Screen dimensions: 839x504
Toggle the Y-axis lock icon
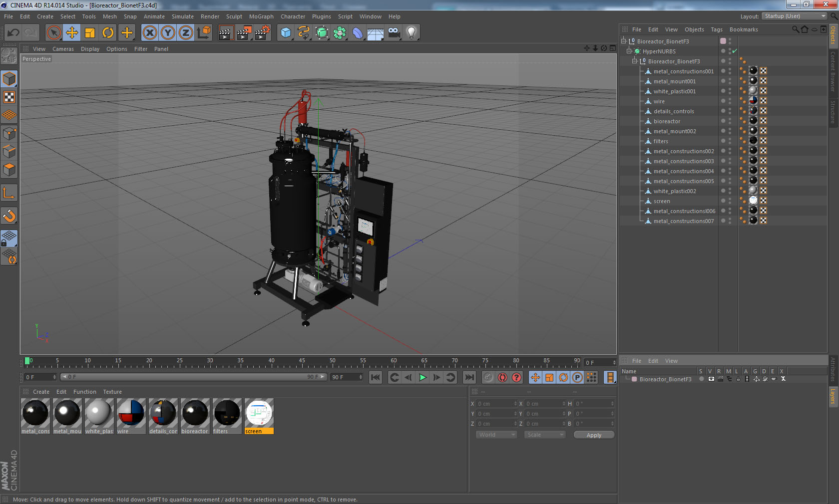coord(168,33)
